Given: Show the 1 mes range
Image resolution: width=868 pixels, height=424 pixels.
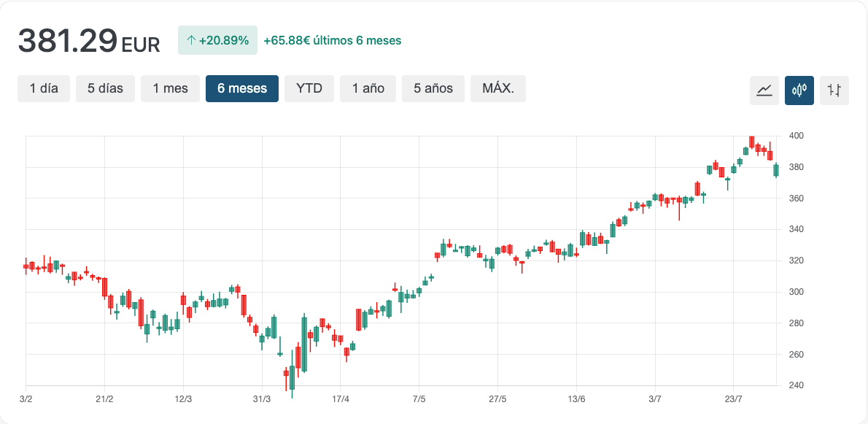Looking at the screenshot, I should tap(170, 88).
